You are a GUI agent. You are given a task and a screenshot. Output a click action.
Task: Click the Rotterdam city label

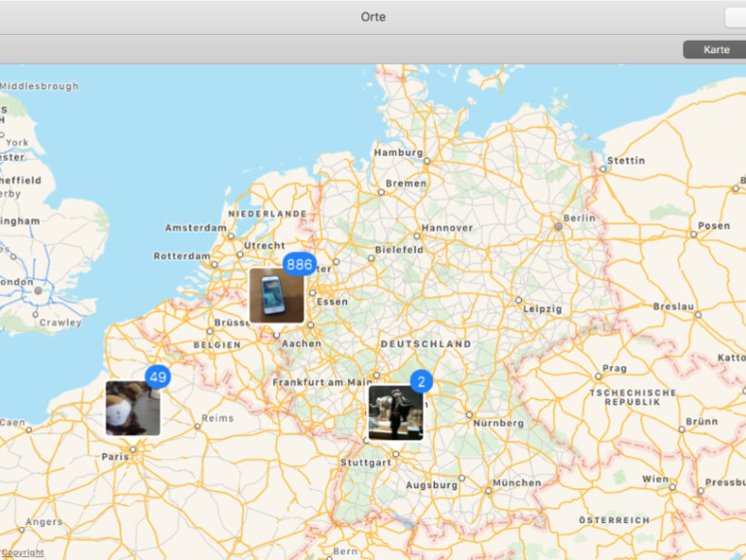[182, 256]
